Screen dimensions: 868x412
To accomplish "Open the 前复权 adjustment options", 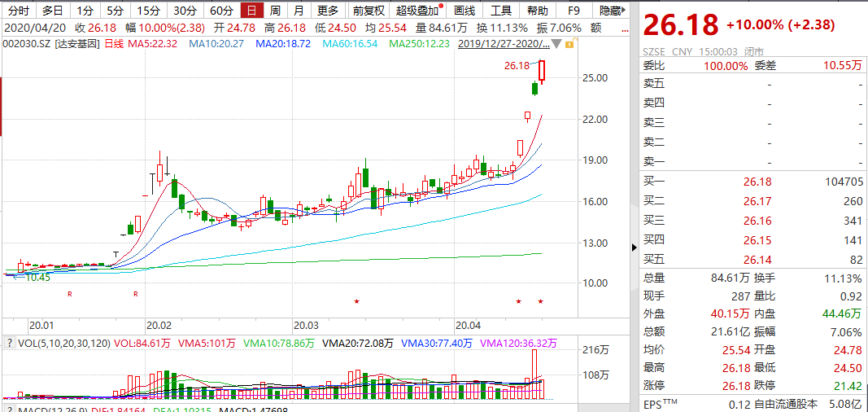I will click(368, 11).
